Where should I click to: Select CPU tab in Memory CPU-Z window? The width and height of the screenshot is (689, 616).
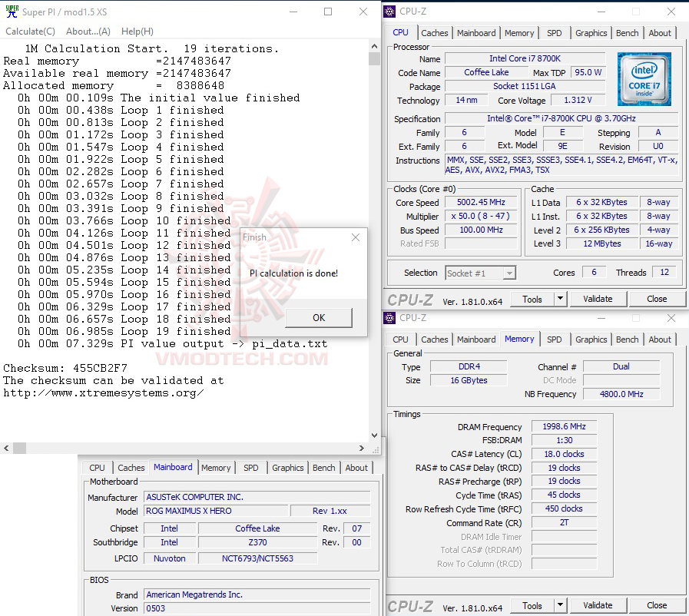[x=400, y=339]
